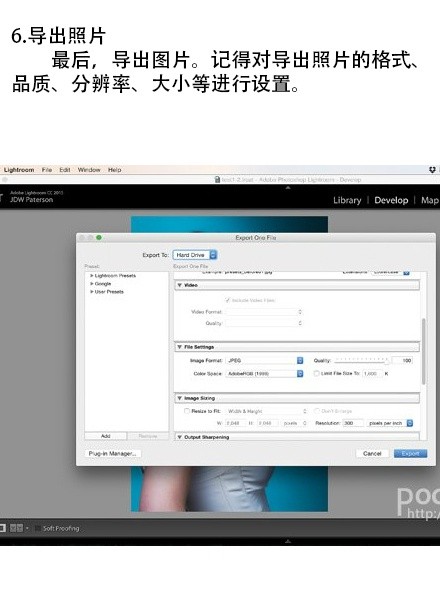Switch to the Map module

point(430,200)
